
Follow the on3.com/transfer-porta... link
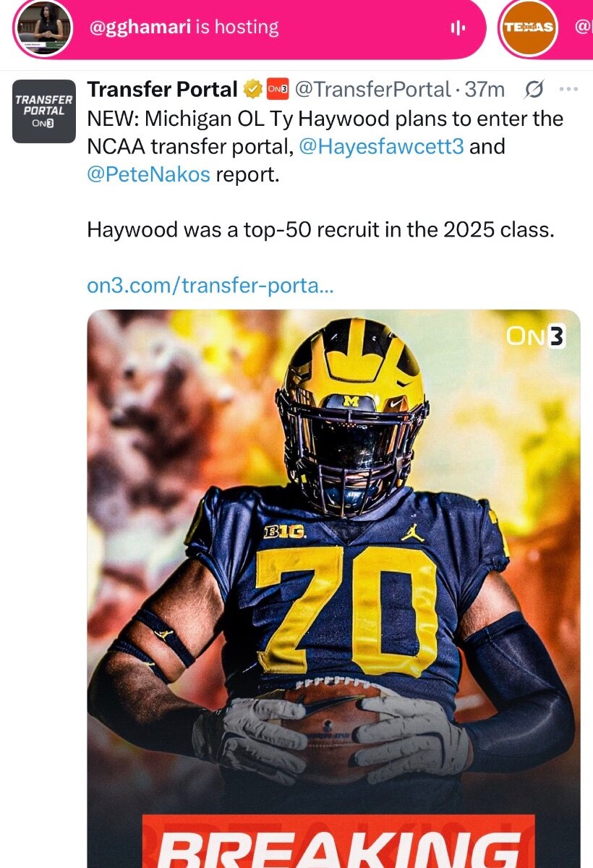210,285
